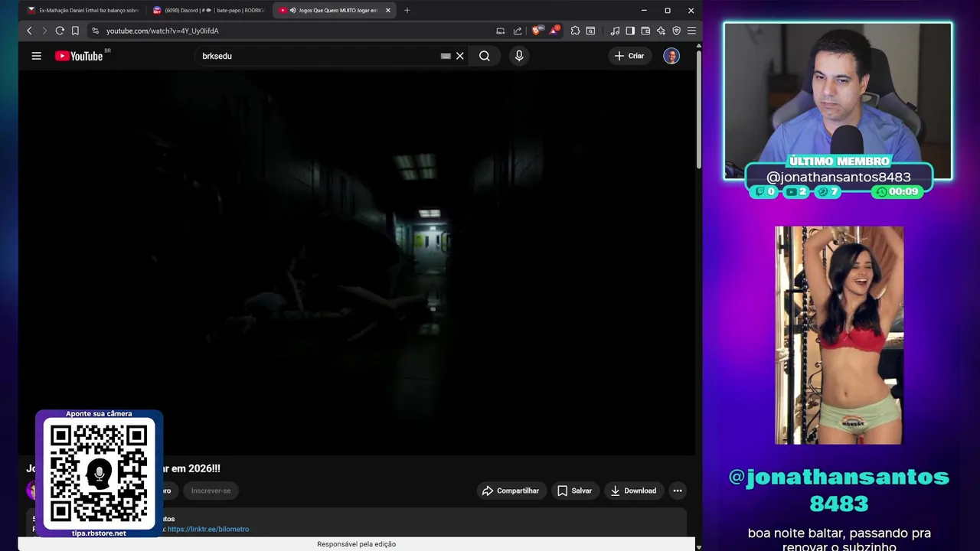Image resolution: width=980 pixels, height=551 pixels.
Task: Open the Criar create menu
Action: coord(629,56)
